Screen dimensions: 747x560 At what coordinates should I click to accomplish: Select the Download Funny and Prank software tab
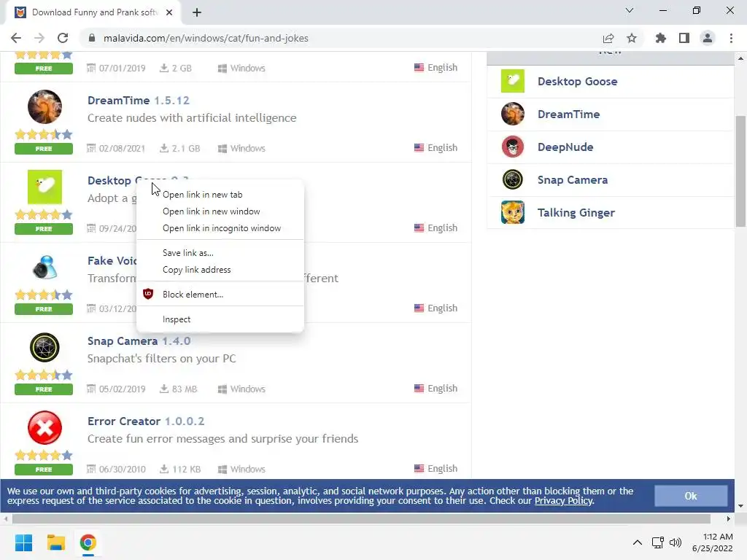coord(93,12)
